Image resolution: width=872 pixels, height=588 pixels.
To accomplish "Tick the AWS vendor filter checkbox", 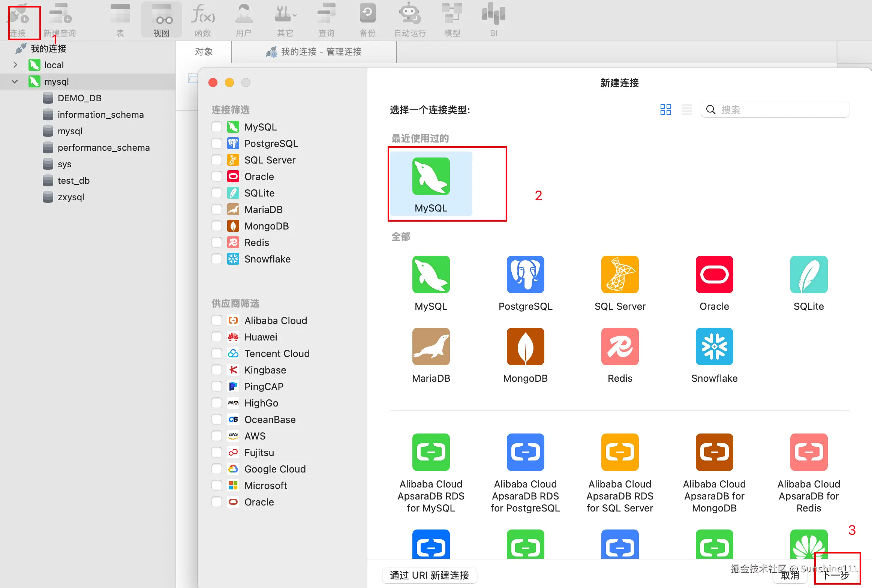I will click(x=217, y=436).
